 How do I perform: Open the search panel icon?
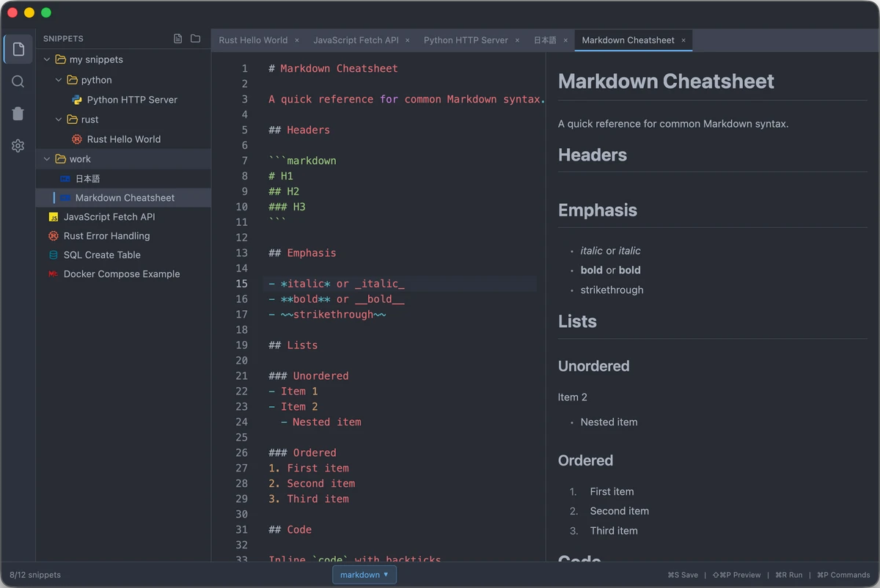click(x=18, y=81)
